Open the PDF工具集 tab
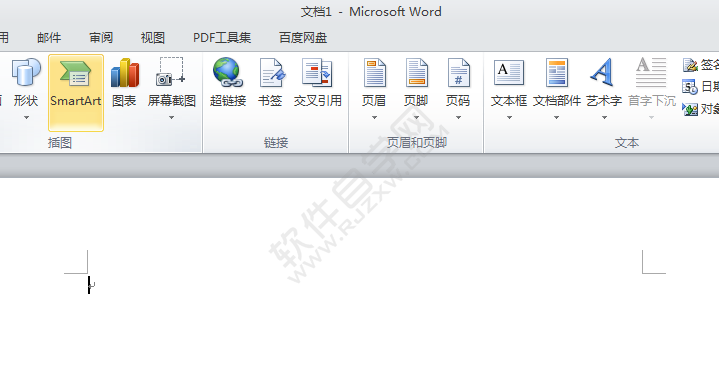Image resolution: width=719 pixels, height=389 pixels. point(222,38)
